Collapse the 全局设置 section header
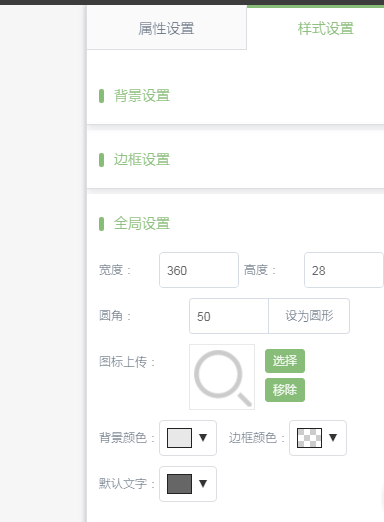Viewport: 384px width, 522px height. pos(142,224)
